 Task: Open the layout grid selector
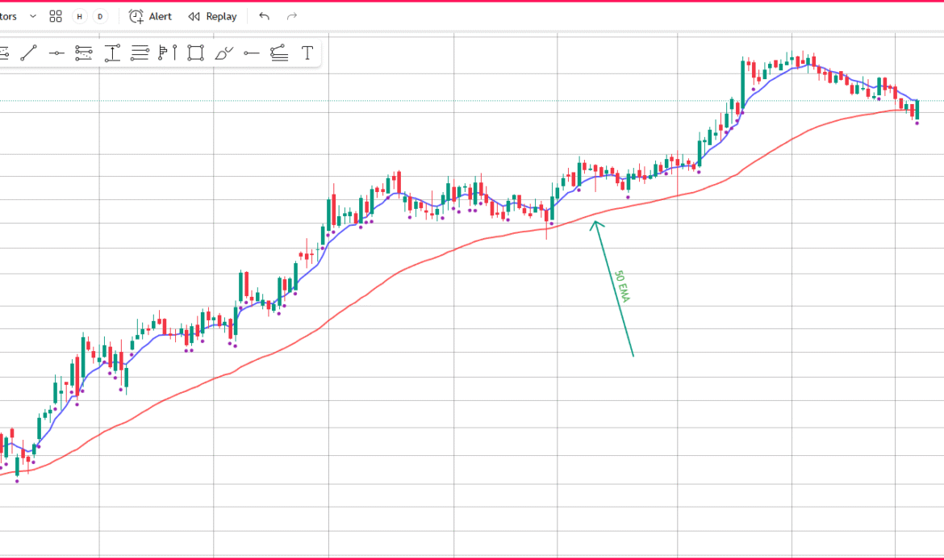[56, 16]
